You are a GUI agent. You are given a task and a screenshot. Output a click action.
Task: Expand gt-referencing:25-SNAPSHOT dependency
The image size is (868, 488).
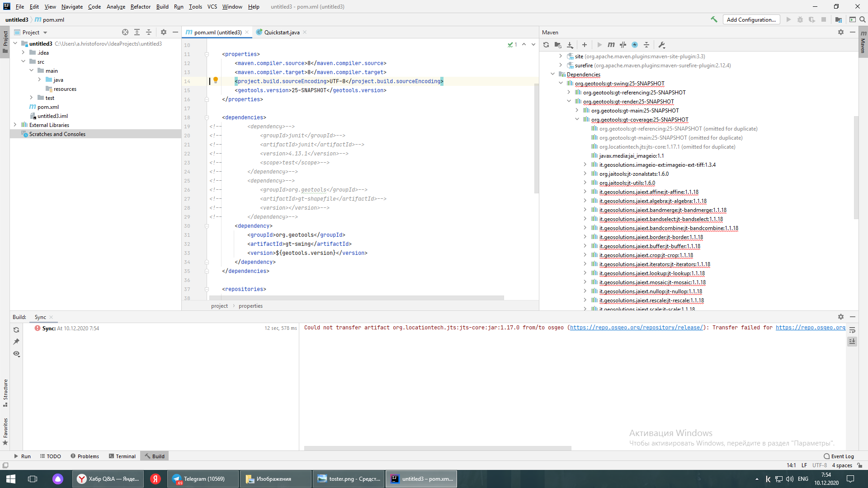coord(569,92)
